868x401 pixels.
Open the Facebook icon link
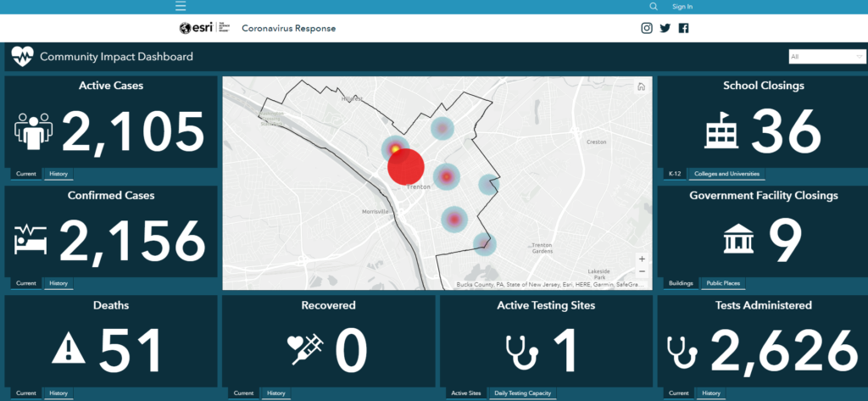coord(683,28)
